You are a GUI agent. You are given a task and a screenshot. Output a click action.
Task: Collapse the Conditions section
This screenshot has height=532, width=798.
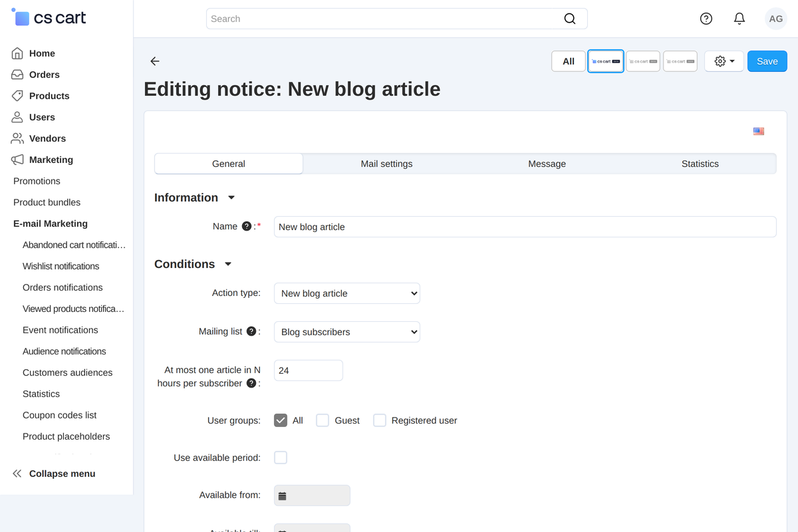228,264
